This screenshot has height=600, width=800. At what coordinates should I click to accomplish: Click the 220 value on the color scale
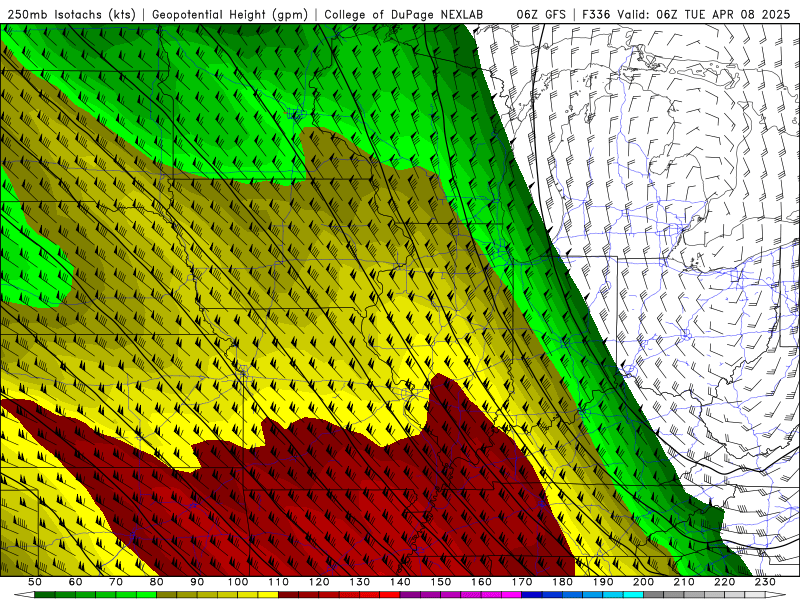[724, 582]
